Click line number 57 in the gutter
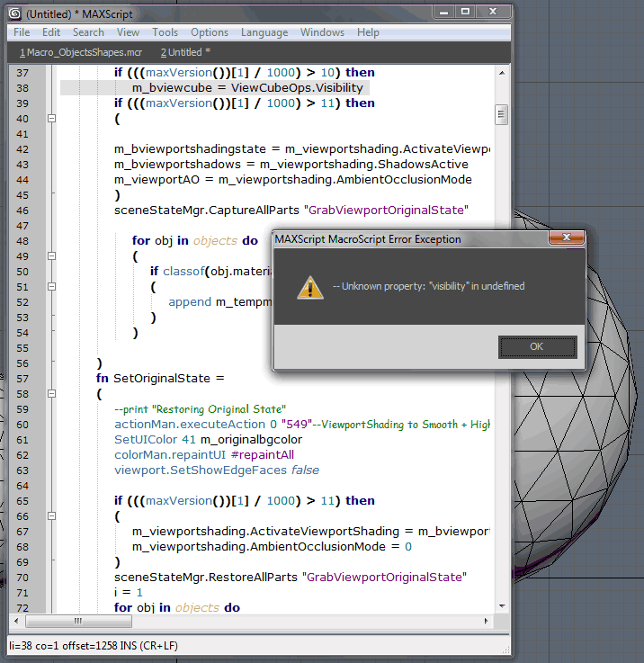Viewport: 644px width, 663px height. (22, 379)
